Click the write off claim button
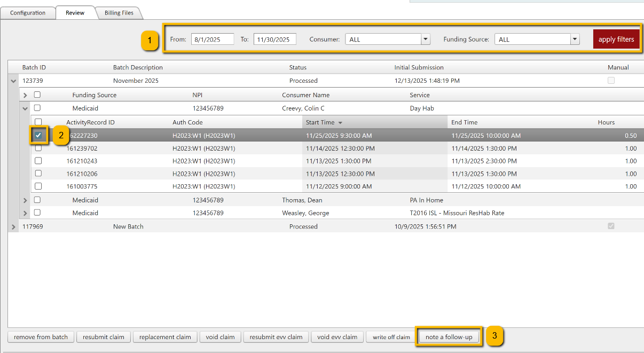This screenshot has width=644, height=353. click(391, 337)
